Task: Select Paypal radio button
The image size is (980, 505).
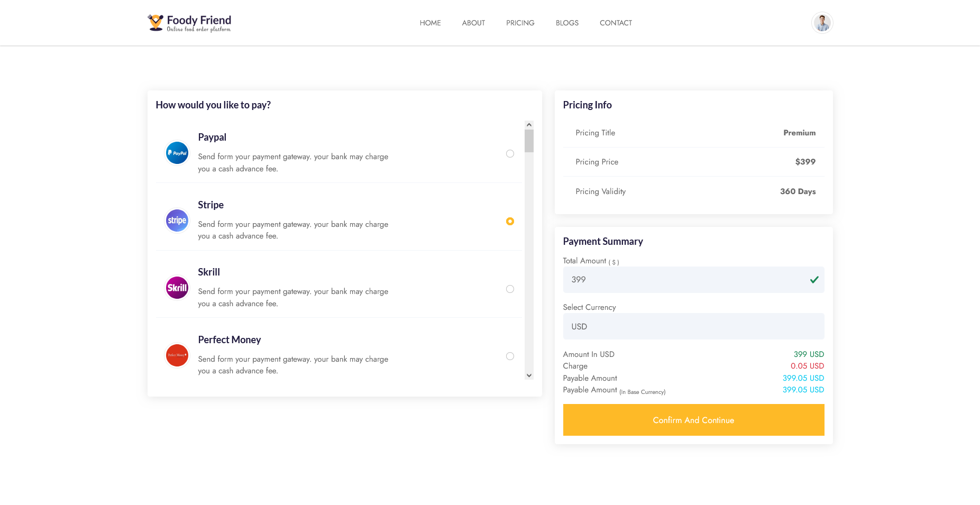Action: pyautogui.click(x=510, y=154)
